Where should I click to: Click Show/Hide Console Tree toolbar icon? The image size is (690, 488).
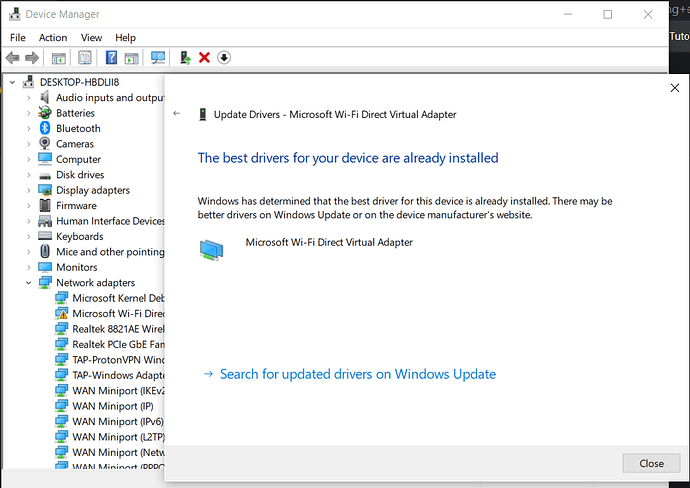(x=59, y=58)
